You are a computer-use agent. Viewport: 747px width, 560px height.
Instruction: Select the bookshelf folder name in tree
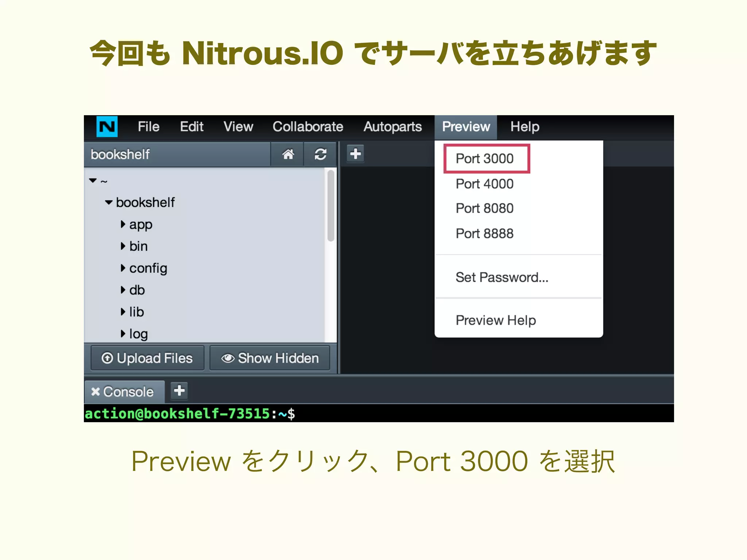(x=146, y=202)
